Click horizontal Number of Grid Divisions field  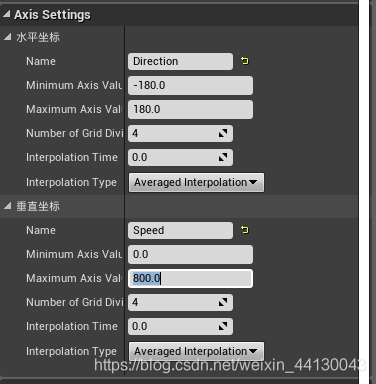tap(180, 133)
